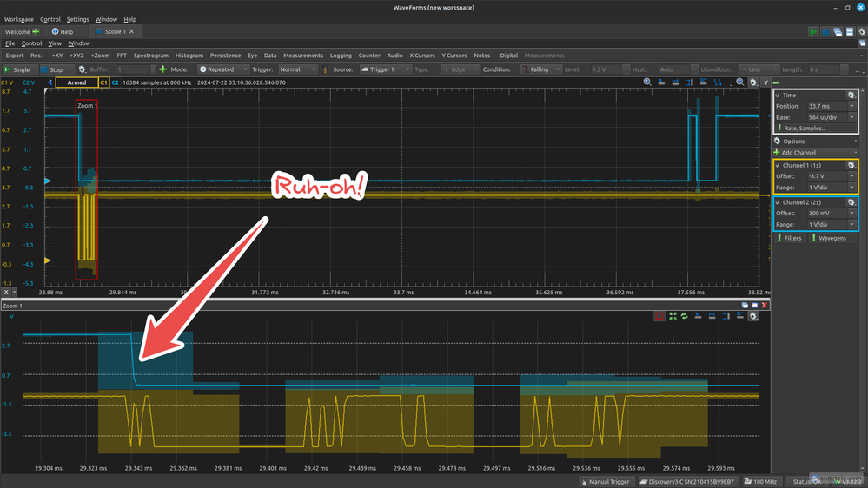Add a new buffer with the green plus icon
The height and width of the screenshot is (488, 868).
(x=162, y=69)
